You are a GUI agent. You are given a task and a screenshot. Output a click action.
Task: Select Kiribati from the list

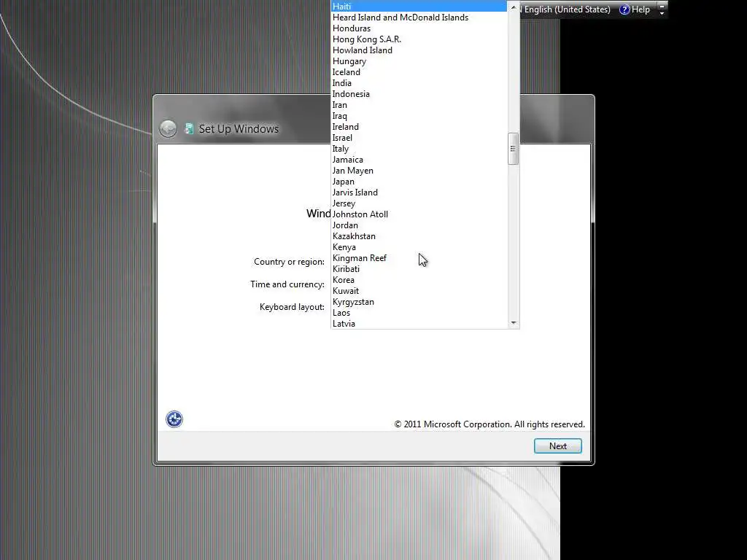tap(419, 269)
